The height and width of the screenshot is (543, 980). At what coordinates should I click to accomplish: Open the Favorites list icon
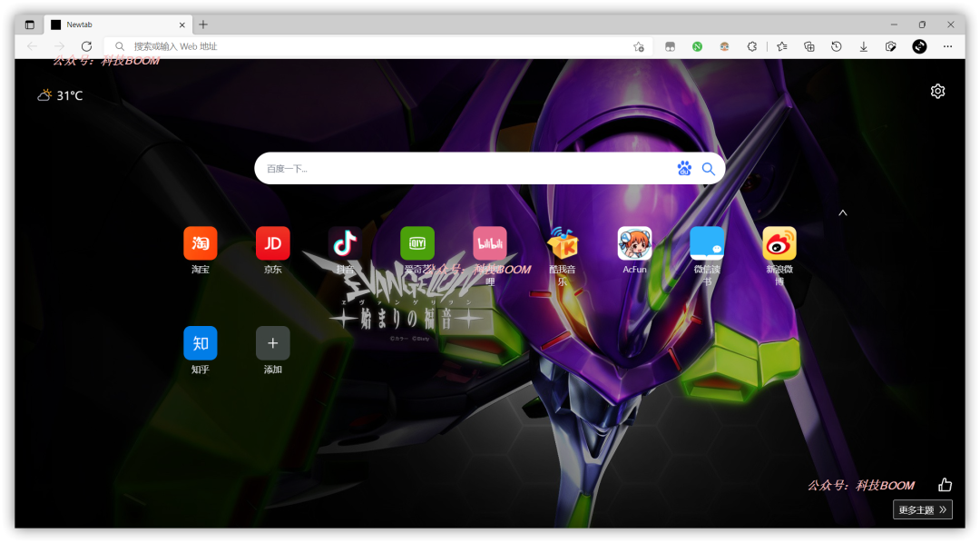click(782, 46)
